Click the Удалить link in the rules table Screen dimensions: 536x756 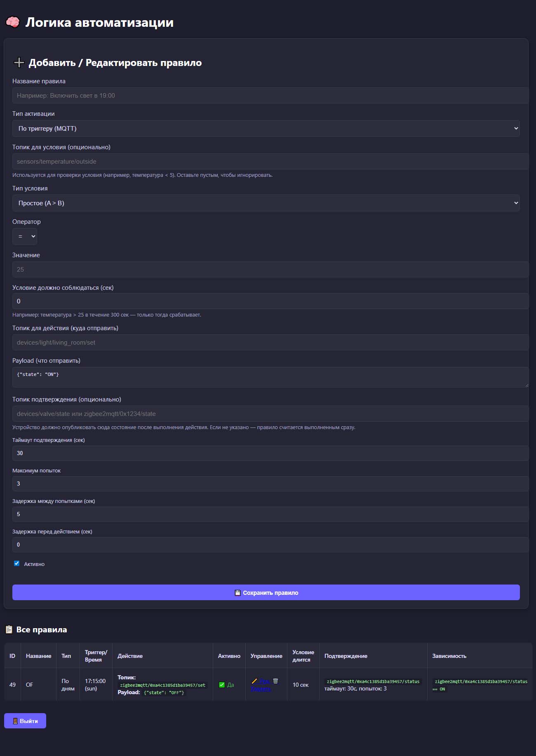tap(261, 689)
